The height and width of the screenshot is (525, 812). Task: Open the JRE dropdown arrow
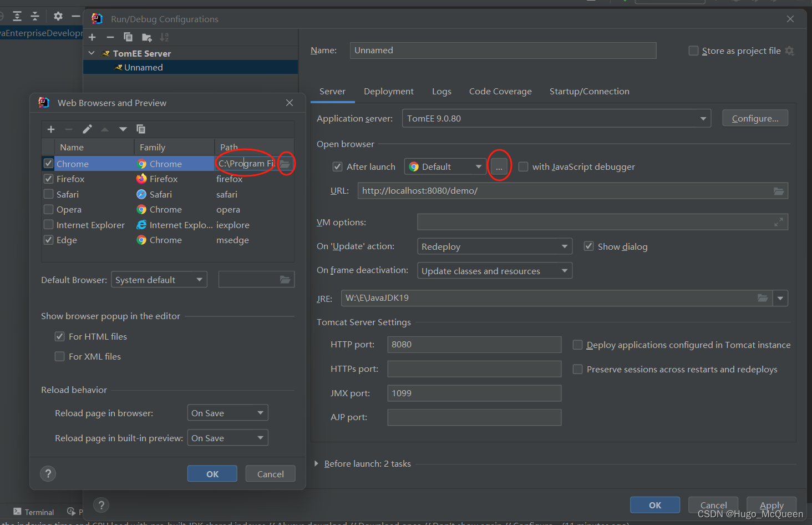coord(780,298)
